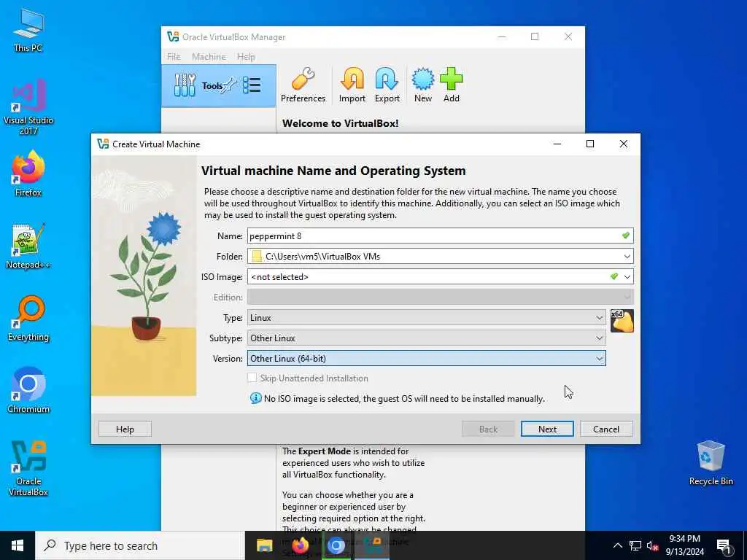The width and height of the screenshot is (747, 560).
Task: Click the Windows taskbar search box
Action: [140, 545]
